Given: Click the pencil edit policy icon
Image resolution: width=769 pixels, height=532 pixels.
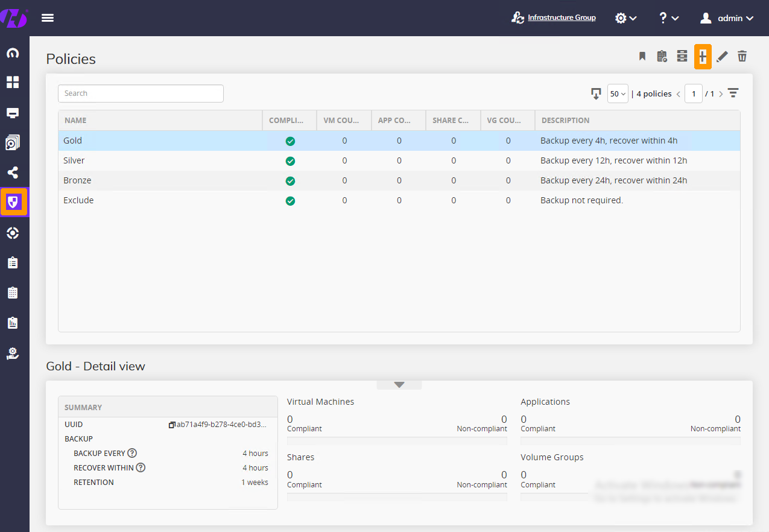Looking at the screenshot, I should tap(722, 57).
